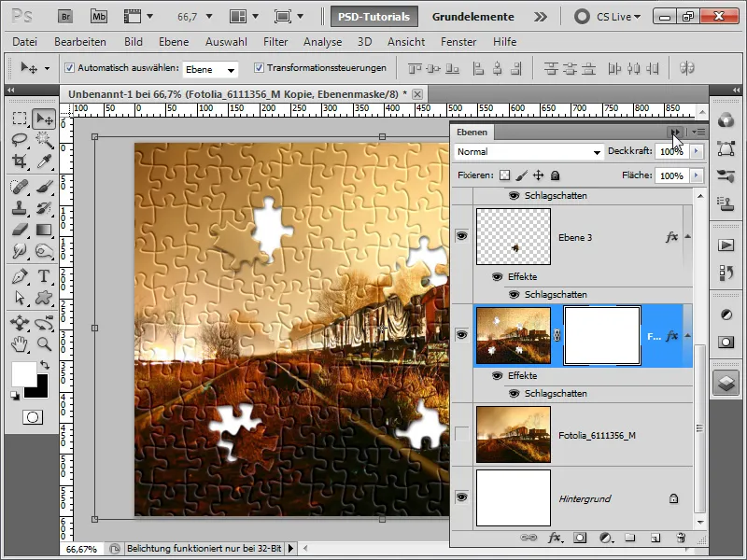Select the History Brush tool
Image resolution: width=747 pixels, height=560 pixels.
coord(44,208)
